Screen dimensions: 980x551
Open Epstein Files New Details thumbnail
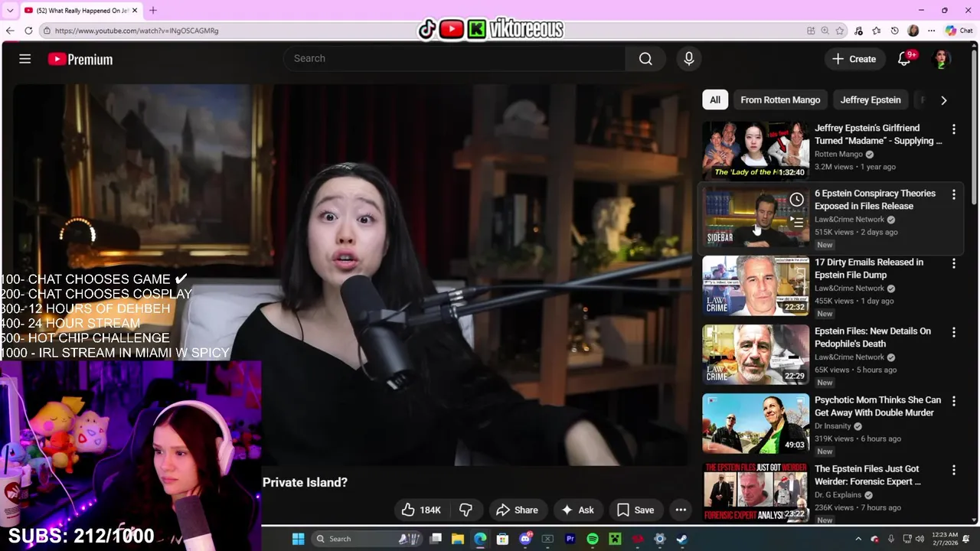click(x=756, y=354)
